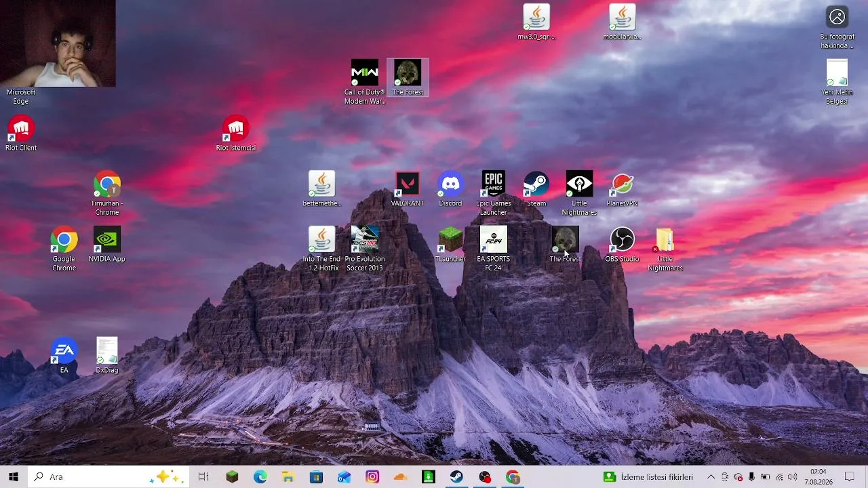Open the 'İzleme listesi fikirleri' widget
Viewport: 868px width, 488px height.
(x=650, y=477)
